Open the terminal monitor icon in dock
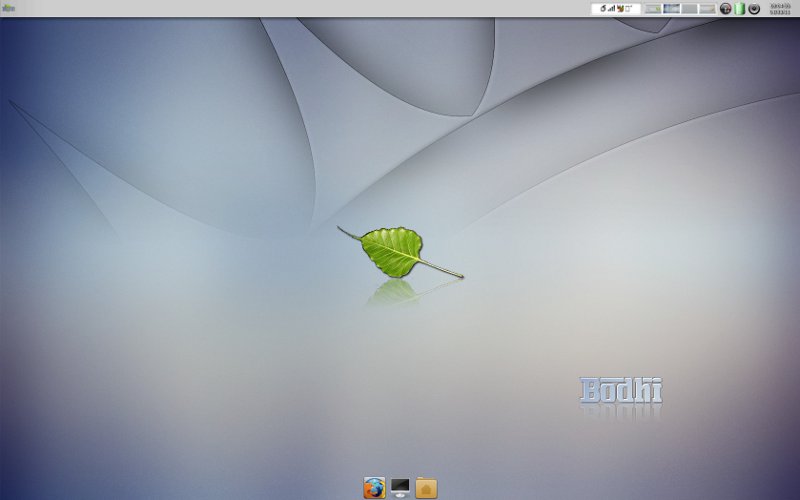Screen dimensions: 800x500 tap(400, 488)
